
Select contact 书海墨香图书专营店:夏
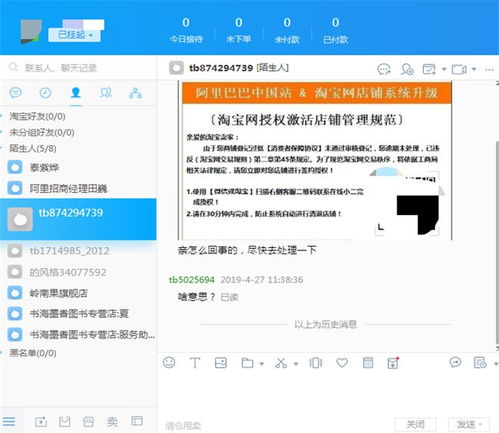pos(78,314)
